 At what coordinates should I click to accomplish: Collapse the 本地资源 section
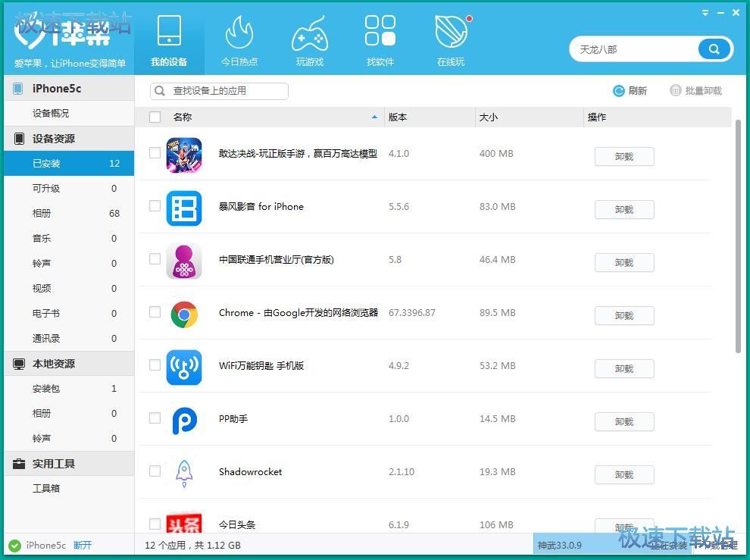point(69,364)
